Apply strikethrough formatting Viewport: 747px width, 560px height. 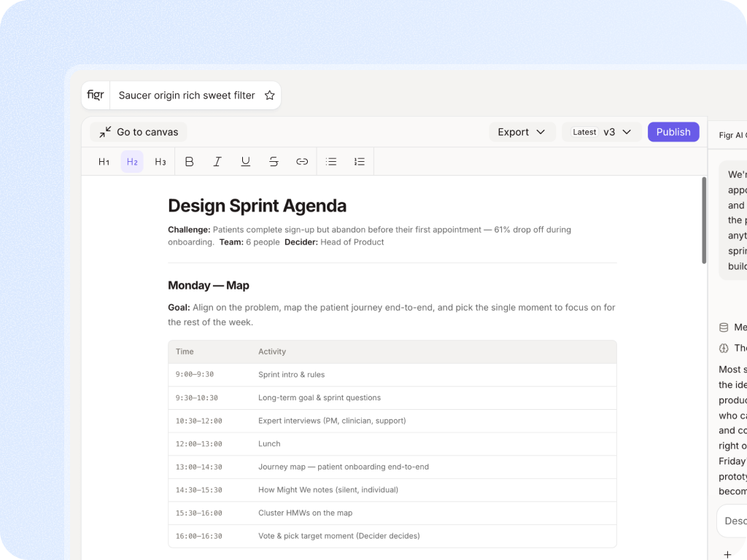(x=274, y=162)
